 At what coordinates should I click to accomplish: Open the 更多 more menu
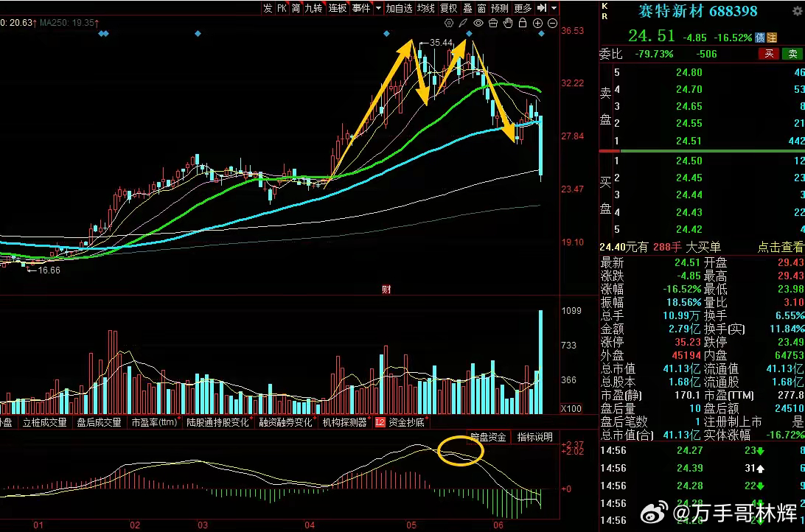click(x=523, y=8)
